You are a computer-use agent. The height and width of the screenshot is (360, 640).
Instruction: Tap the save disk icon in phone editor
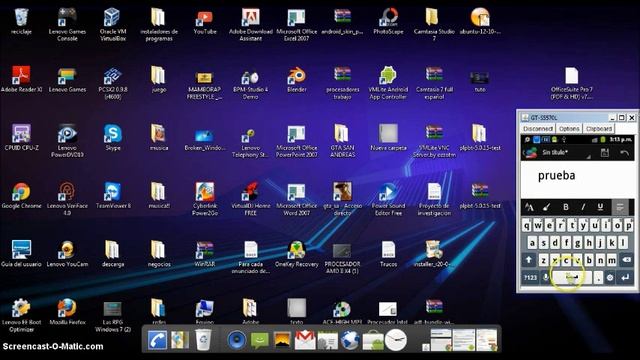(x=604, y=153)
